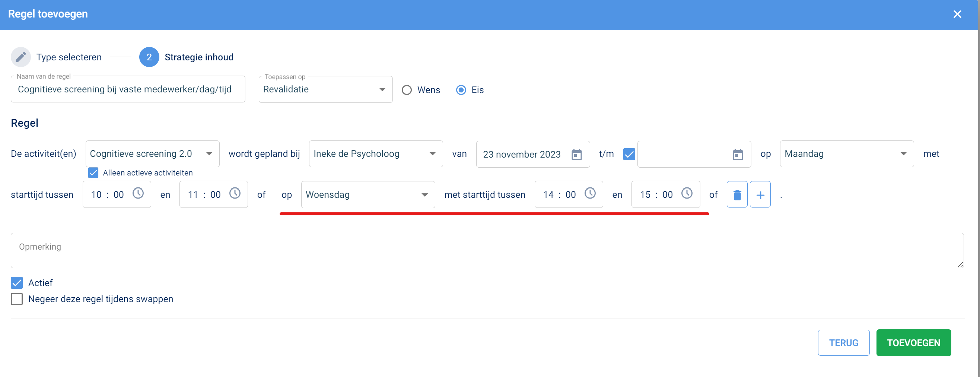Viewport: 980px width, 377px height.
Task: Check Negeer deze regel tijdens swappen
Action: point(17,299)
